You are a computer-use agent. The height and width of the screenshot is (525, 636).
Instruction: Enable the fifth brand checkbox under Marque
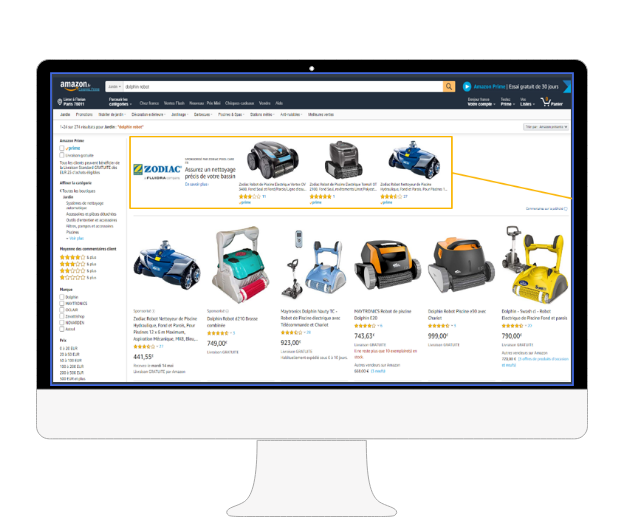[x=62, y=323]
